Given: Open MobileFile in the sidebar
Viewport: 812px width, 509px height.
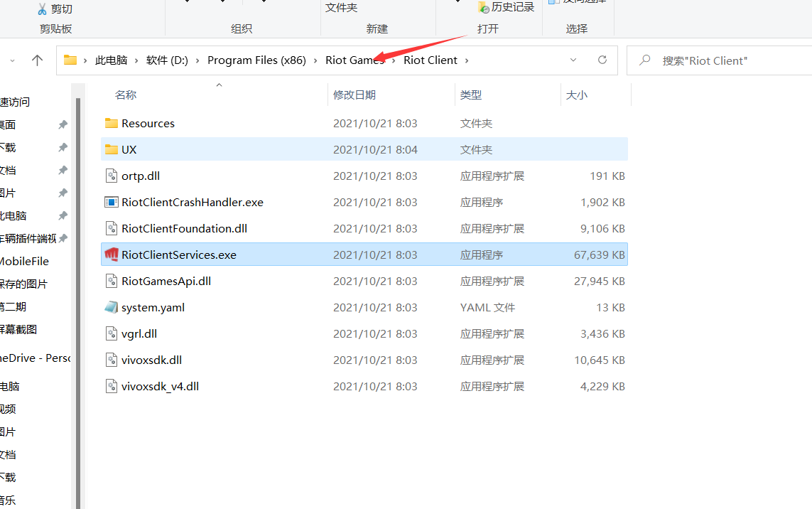Looking at the screenshot, I should point(24,261).
